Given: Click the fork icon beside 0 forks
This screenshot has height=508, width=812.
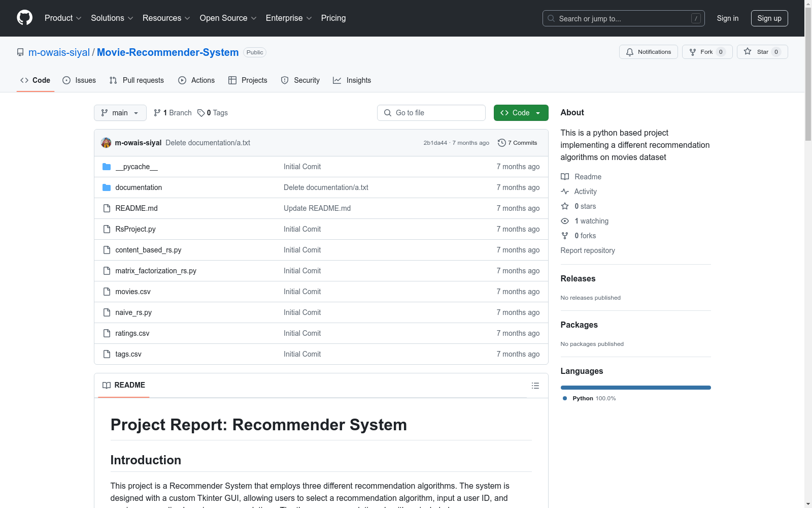Looking at the screenshot, I should click(x=565, y=236).
